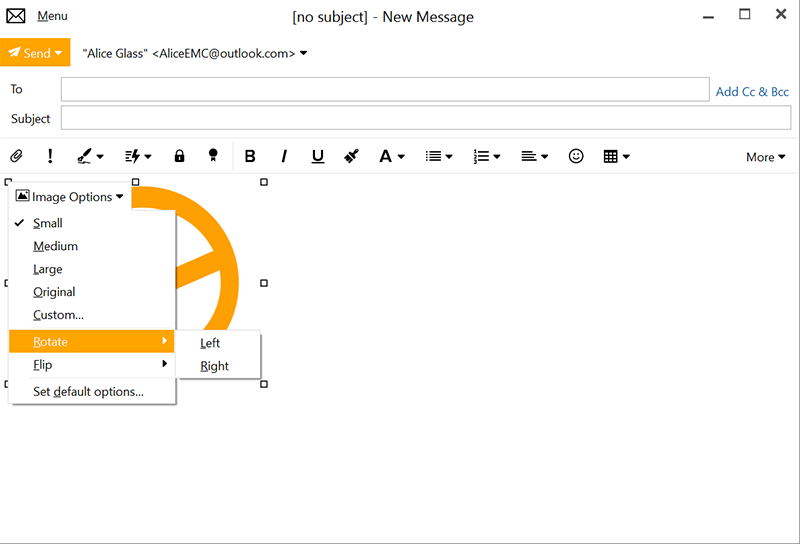Expand bulleted list dropdown arrow
Image resolution: width=800 pixels, height=544 pixels.
point(449,157)
